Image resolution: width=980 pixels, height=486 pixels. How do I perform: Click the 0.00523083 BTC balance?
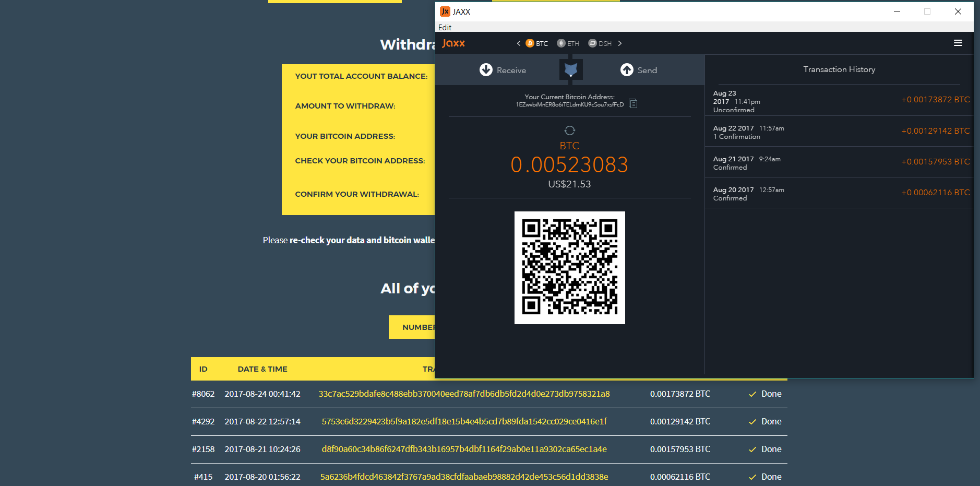pyautogui.click(x=569, y=164)
